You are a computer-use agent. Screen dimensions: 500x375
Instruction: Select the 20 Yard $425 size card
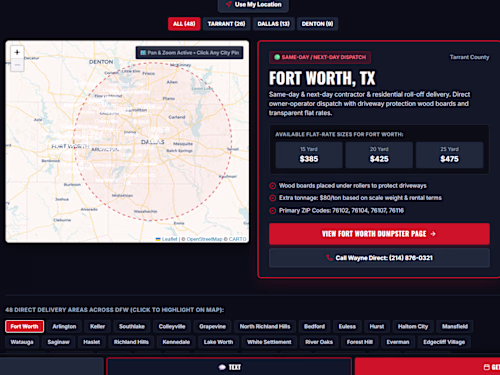click(x=379, y=155)
